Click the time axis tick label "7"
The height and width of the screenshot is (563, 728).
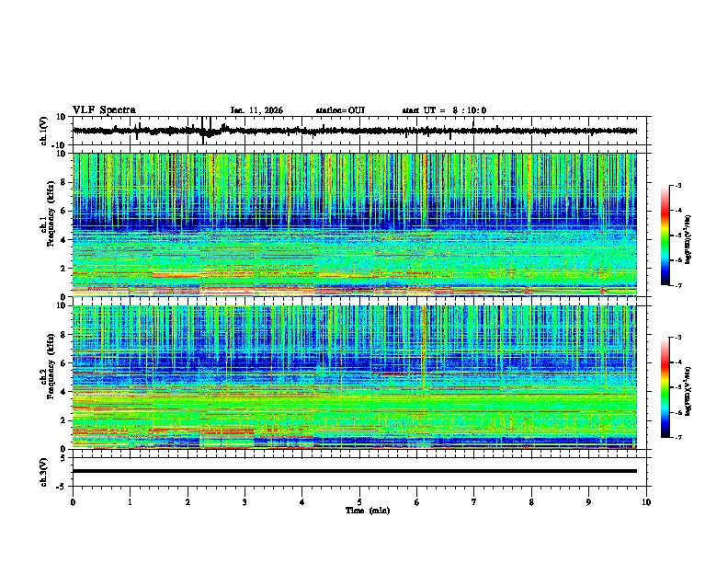[x=474, y=502]
